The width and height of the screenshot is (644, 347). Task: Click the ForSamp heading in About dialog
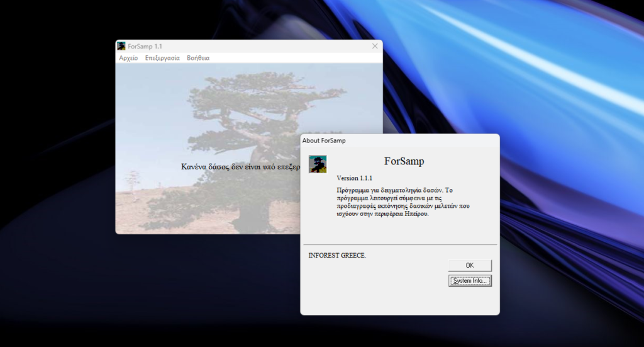point(404,161)
